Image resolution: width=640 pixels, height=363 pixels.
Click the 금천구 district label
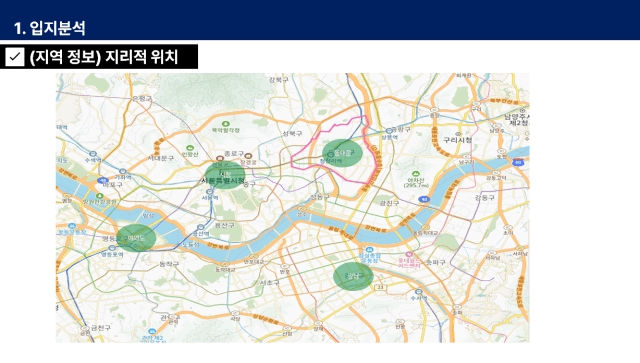pos(100,327)
